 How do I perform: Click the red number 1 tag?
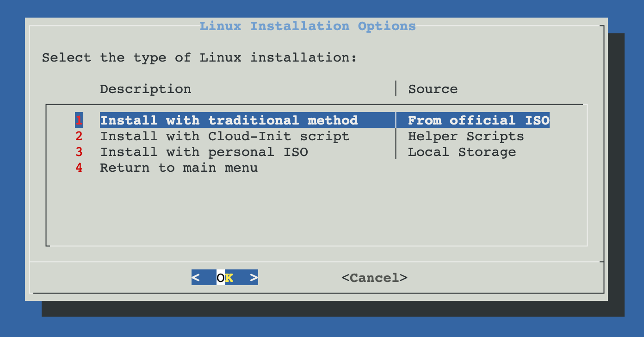click(79, 120)
